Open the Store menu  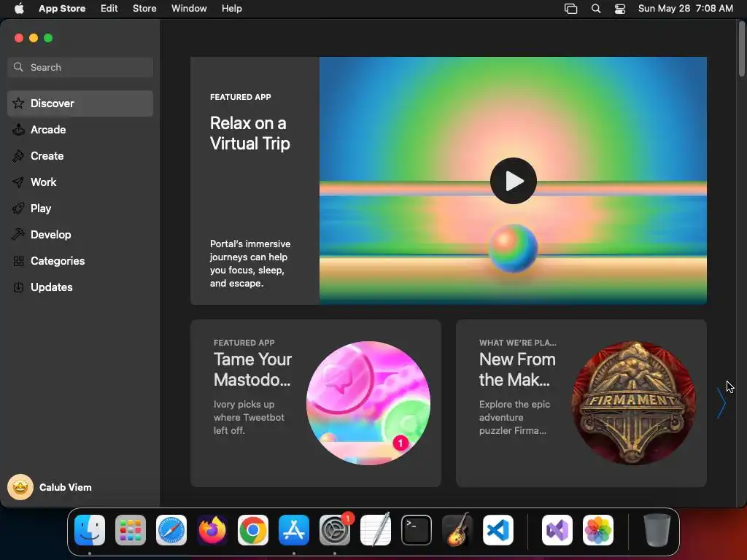pyautogui.click(x=144, y=9)
